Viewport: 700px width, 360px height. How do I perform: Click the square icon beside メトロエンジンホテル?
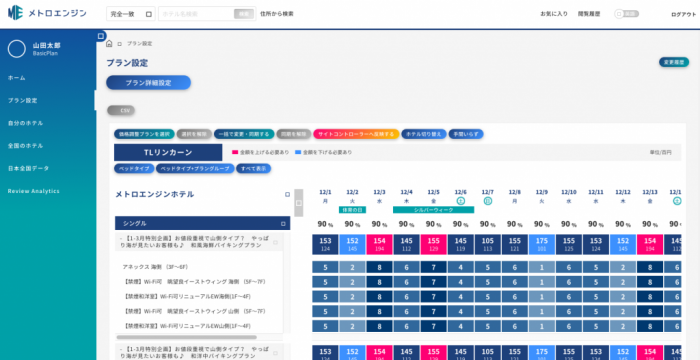[288, 195]
